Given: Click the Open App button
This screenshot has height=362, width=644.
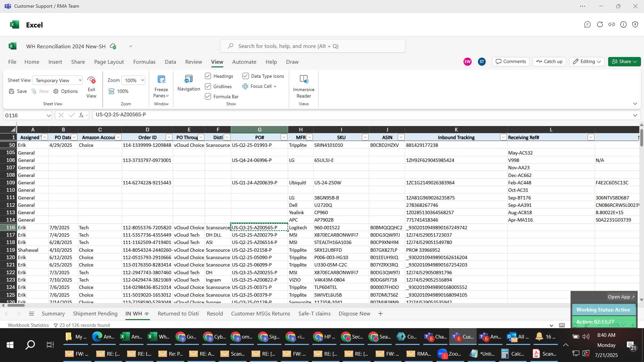Looking at the screenshot, I should tap(621, 297).
